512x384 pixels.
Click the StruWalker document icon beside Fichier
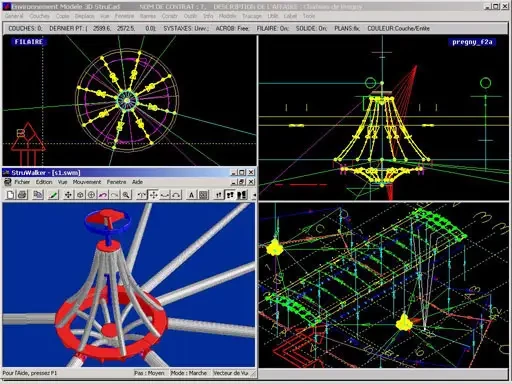(7, 182)
